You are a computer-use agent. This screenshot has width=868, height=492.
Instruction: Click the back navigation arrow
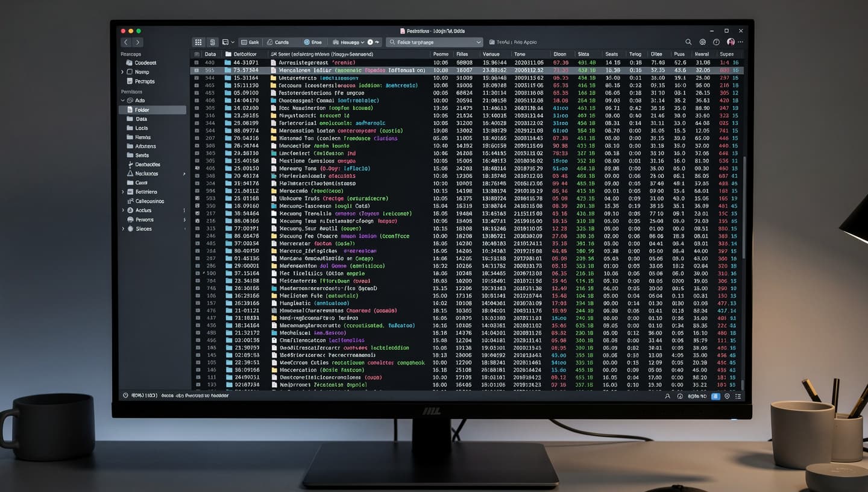coord(126,42)
